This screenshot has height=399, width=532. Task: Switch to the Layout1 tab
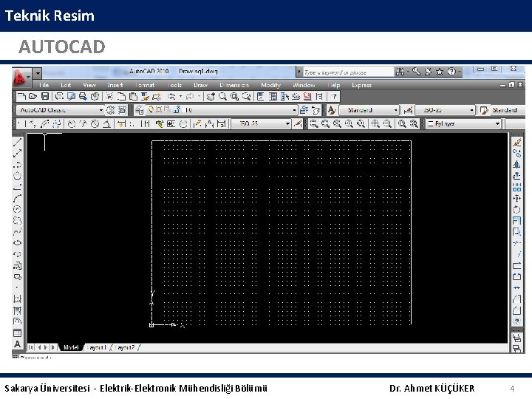pyautogui.click(x=98, y=347)
